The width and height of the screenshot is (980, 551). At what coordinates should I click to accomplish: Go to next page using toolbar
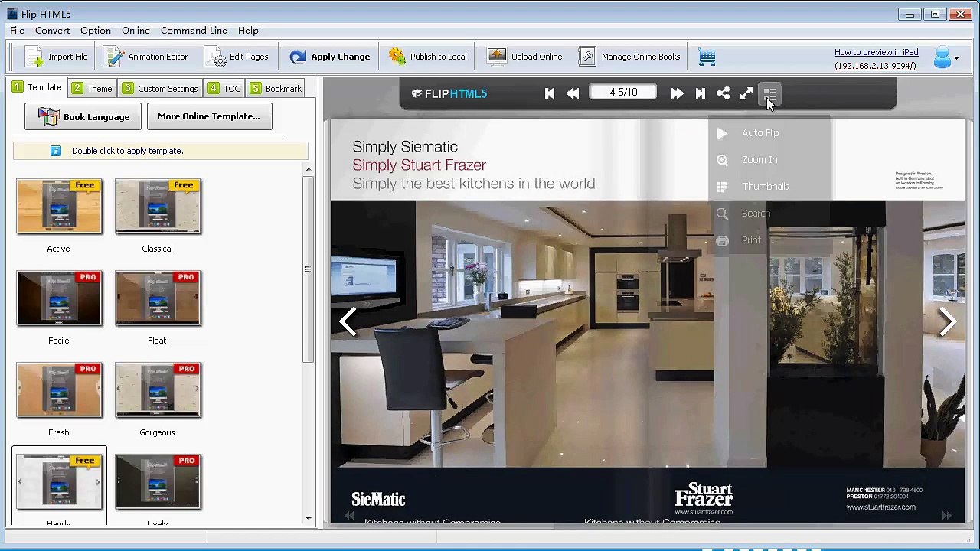[677, 93]
